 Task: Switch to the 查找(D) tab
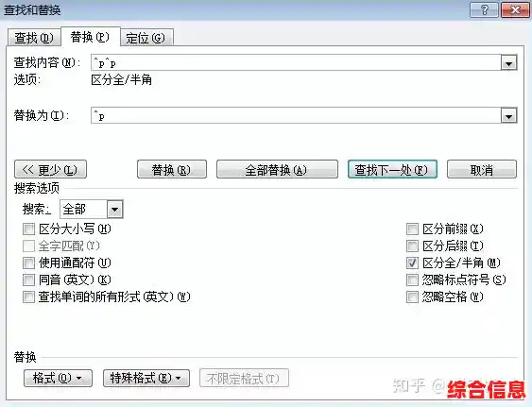[x=34, y=38]
